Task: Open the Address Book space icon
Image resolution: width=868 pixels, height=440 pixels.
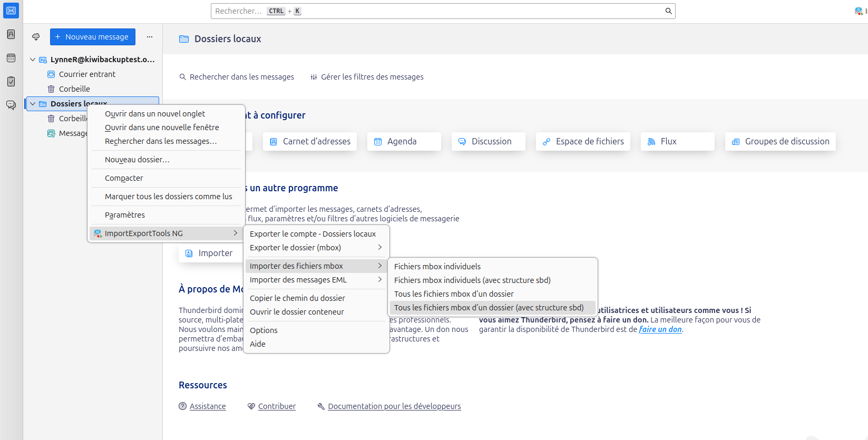Action: point(11,34)
